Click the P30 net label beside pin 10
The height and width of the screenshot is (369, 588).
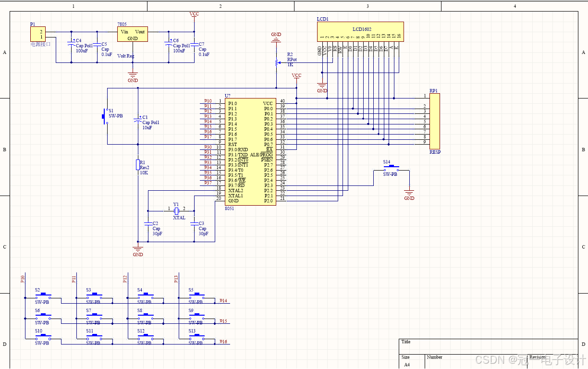pos(208,147)
